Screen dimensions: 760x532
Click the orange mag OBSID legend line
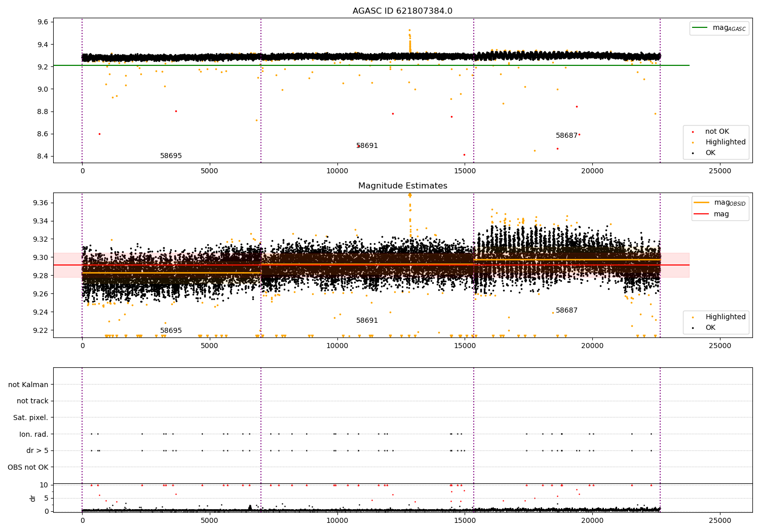(702, 203)
